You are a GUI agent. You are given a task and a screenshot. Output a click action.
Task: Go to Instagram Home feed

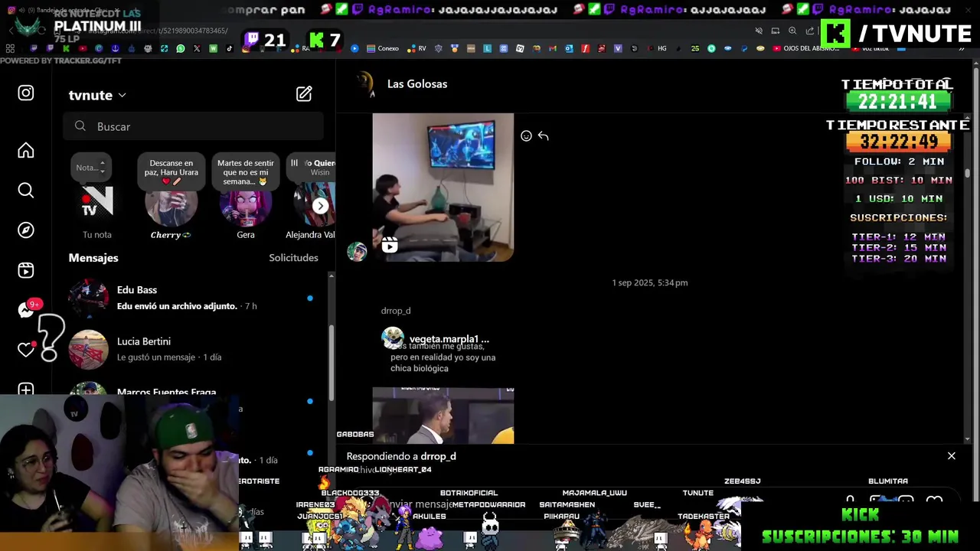[x=26, y=151]
